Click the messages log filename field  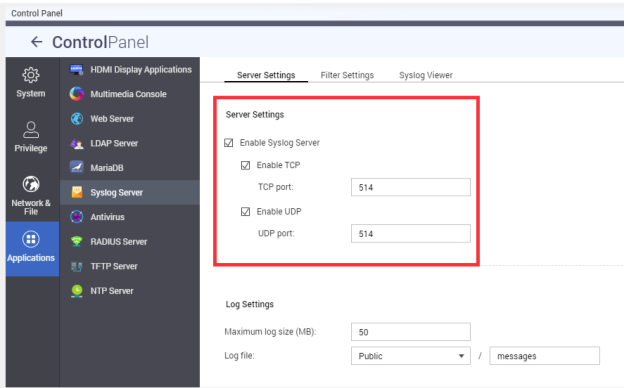pyautogui.click(x=544, y=356)
